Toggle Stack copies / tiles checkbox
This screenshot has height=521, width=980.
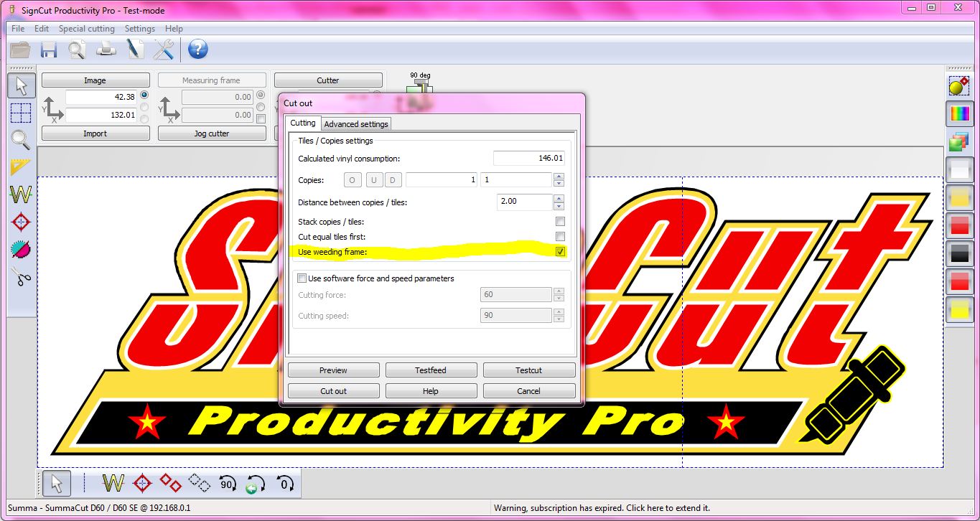[x=560, y=222]
